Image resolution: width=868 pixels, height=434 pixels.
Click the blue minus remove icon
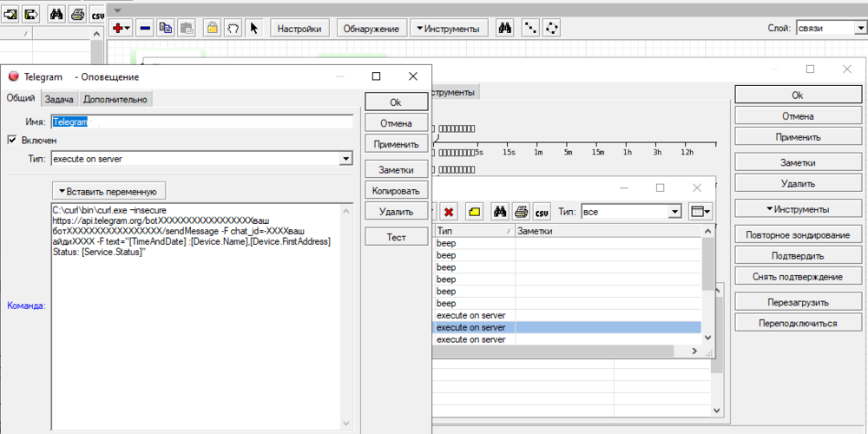(x=145, y=28)
